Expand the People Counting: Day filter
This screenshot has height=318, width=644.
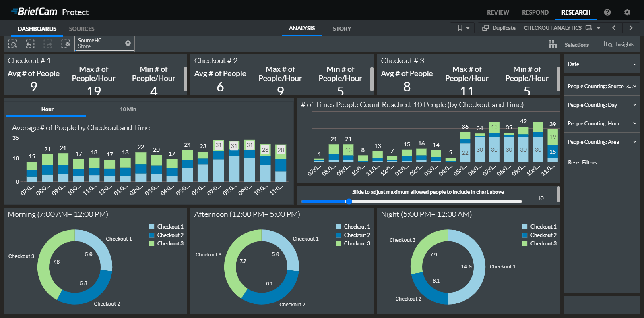(x=602, y=105)
